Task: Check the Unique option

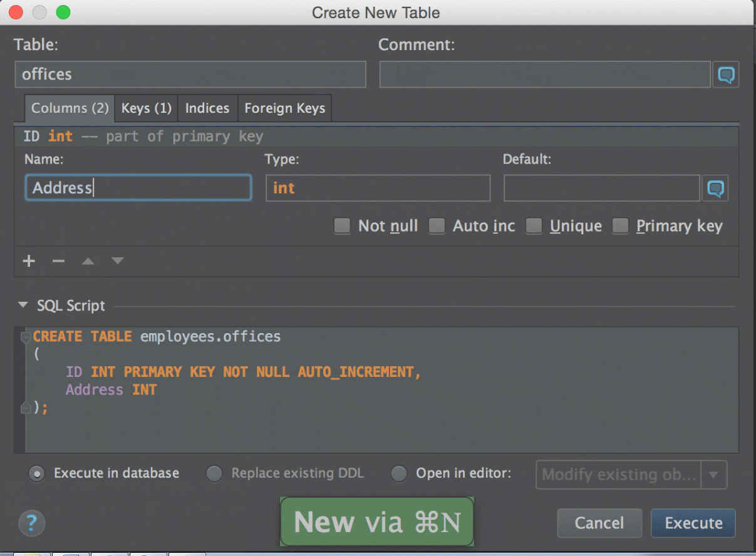Action: (534, 226)
